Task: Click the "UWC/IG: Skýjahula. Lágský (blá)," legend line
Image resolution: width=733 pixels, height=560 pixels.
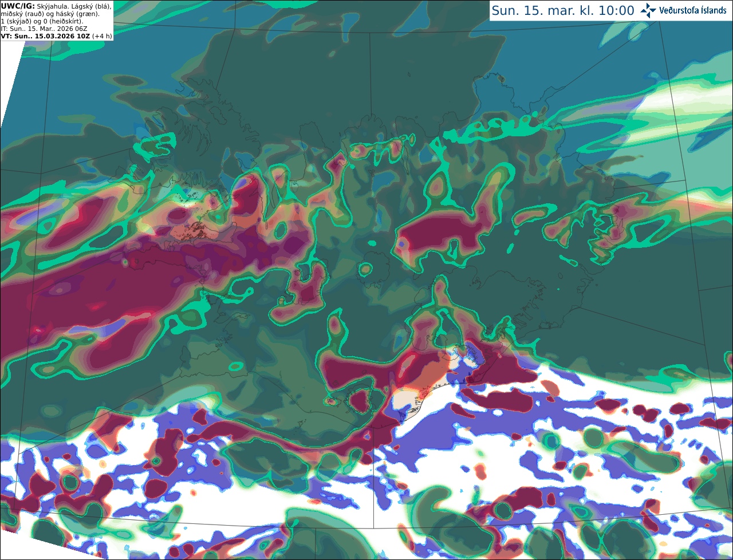Action: (x=56, y=6)
